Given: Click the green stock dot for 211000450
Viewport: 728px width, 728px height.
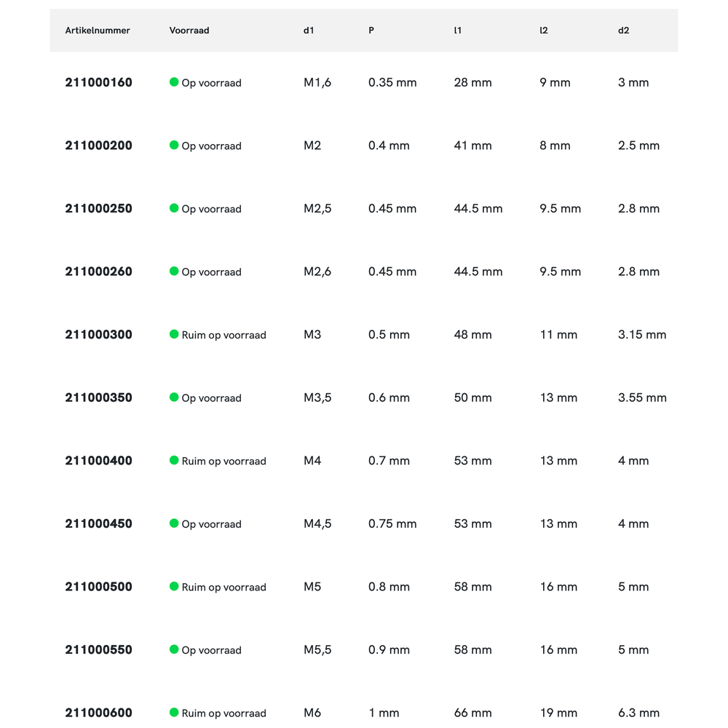Looking at the screenshot, I should (x=174, y=523).
